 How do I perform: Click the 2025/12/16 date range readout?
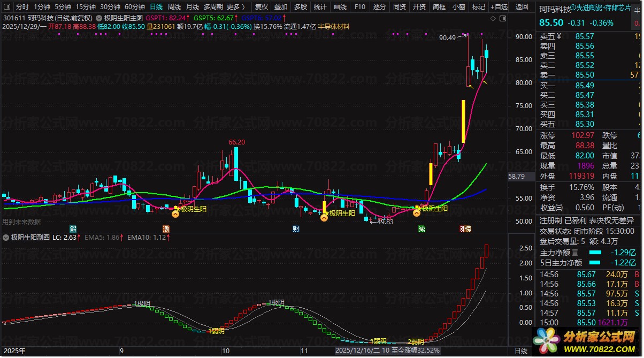coord(387,351)
